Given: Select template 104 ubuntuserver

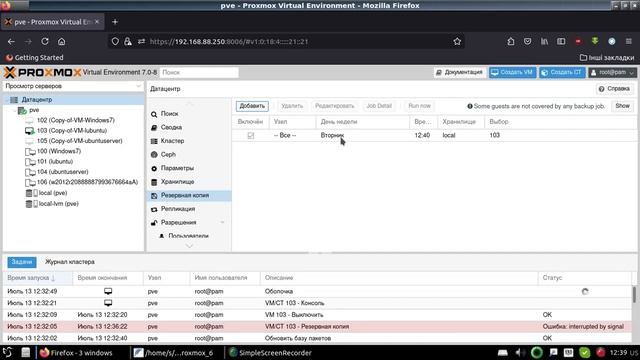Looking at the screenshot, I should point(62,172).
